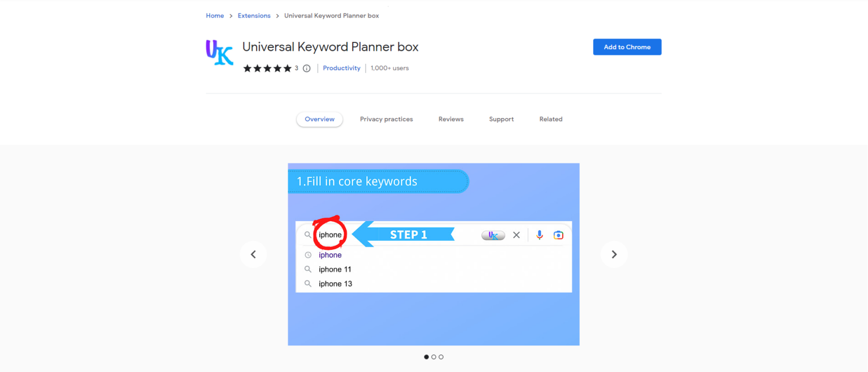Click the history clock icon beside iphone suggestion
Image resolution: width=868 pixels, height=372 pixels.
(x=308, y=254)
